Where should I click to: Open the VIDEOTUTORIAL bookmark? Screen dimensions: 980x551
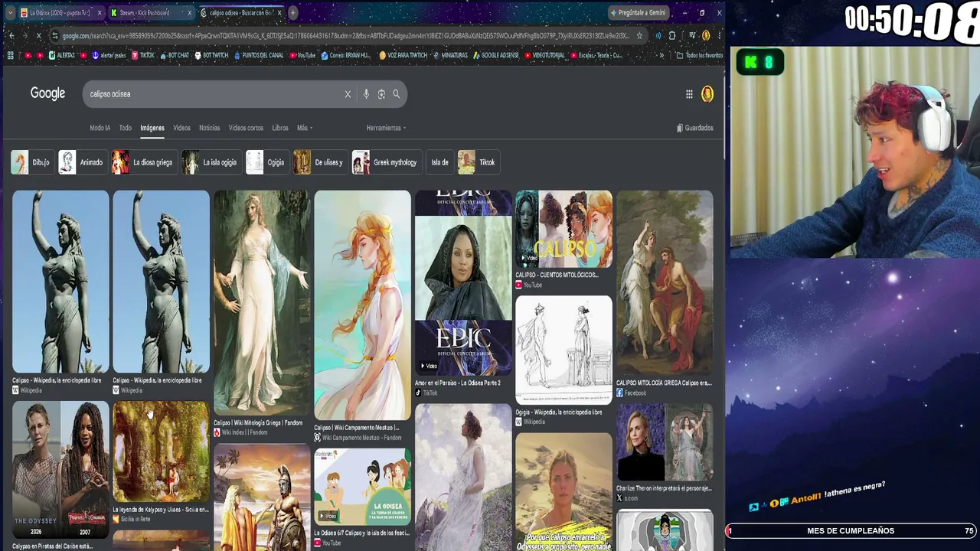click(x=544, y=55)
